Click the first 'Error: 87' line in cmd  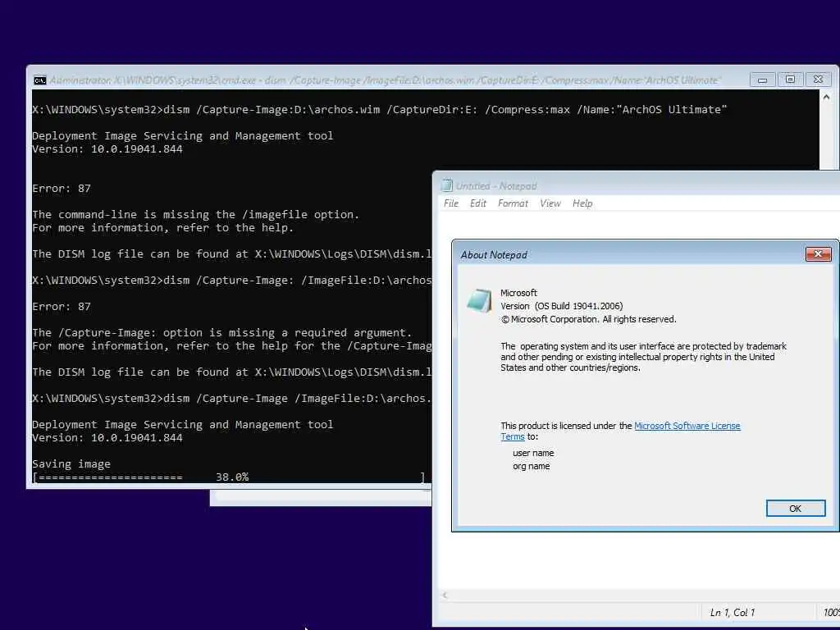62,189
